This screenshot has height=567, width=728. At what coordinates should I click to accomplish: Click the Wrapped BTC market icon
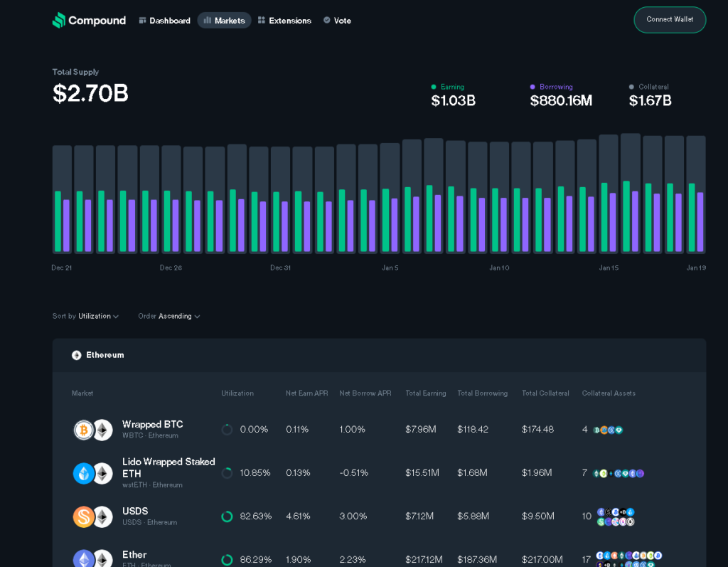click(x=85, y=429)
